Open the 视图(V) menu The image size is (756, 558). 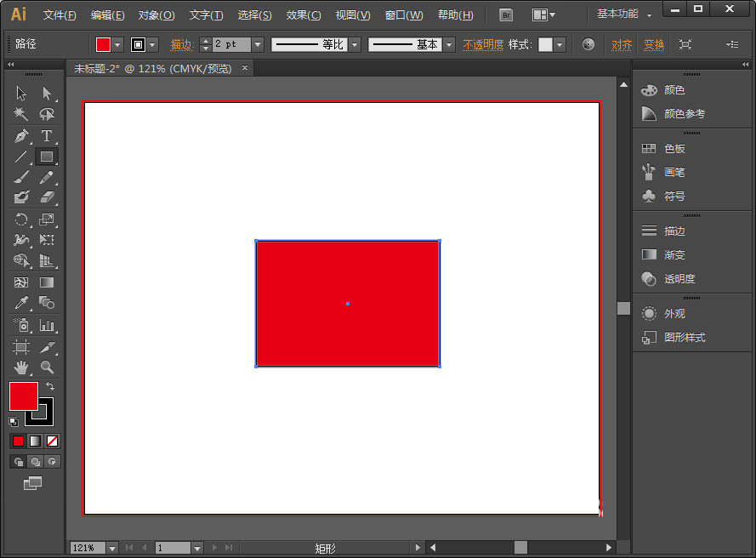click(353, 15)
